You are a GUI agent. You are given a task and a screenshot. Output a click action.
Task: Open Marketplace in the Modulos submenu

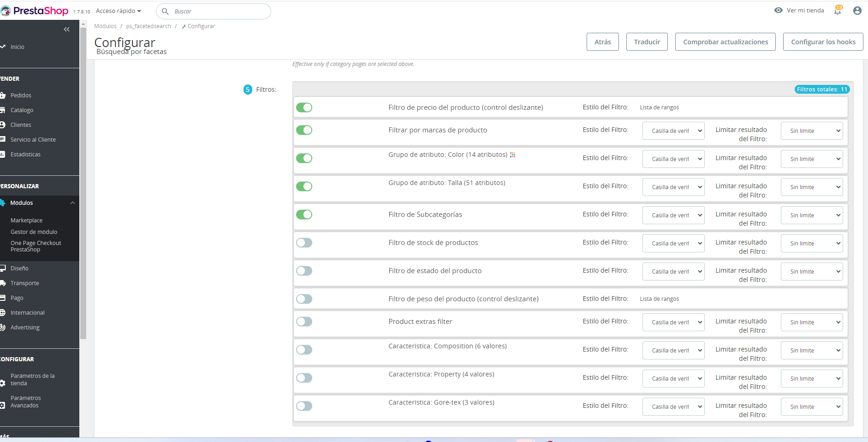[27, 221]
